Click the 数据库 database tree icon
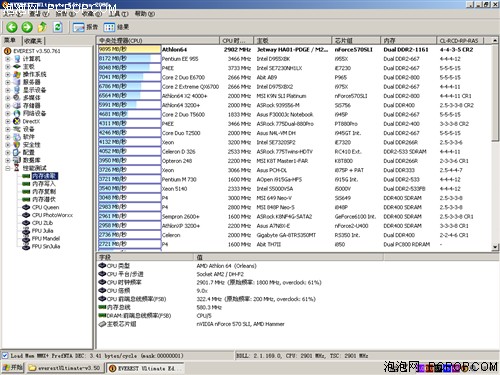This screenshot has height=375, width=500. (17, 160)
